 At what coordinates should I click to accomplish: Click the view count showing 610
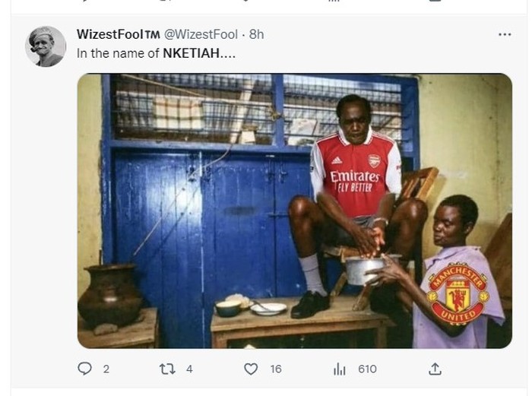pyautogui.click(x=367, y=369)
